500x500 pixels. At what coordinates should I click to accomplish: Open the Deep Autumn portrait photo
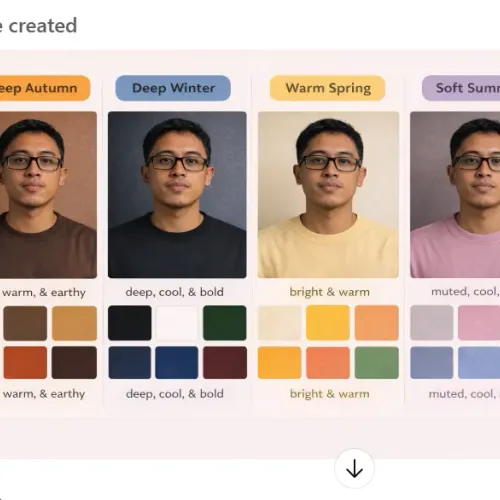pos(48,195)
